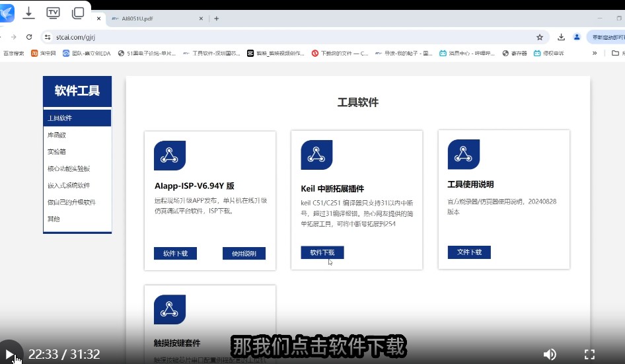This screenshot has height=364, width=625.
Task: Click 文件下载 under 工具使用说明
Action: pos(469,252)
